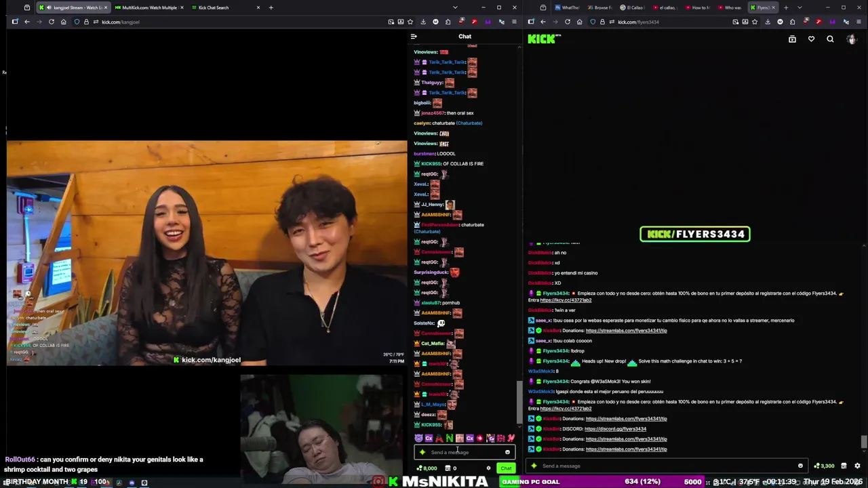Open the lowest kcy.cc/43721ab2 link in chat
The image size is (868, 488).
point(566,409)
